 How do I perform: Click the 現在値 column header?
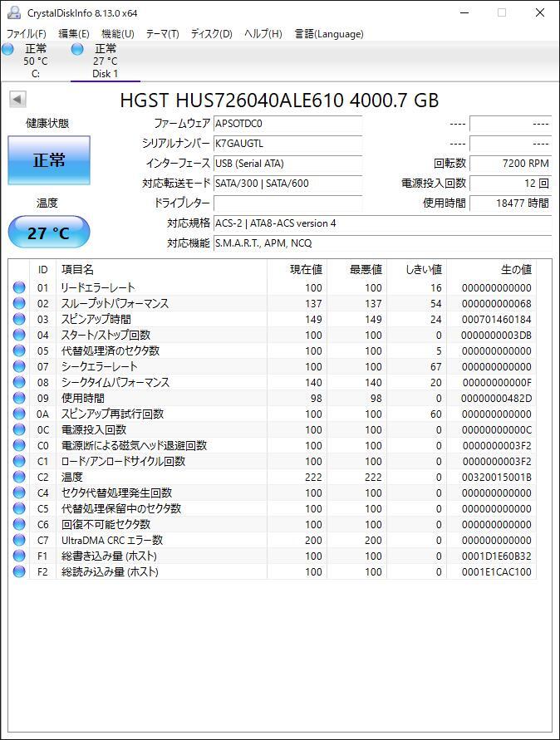click(x=297, y=269)
